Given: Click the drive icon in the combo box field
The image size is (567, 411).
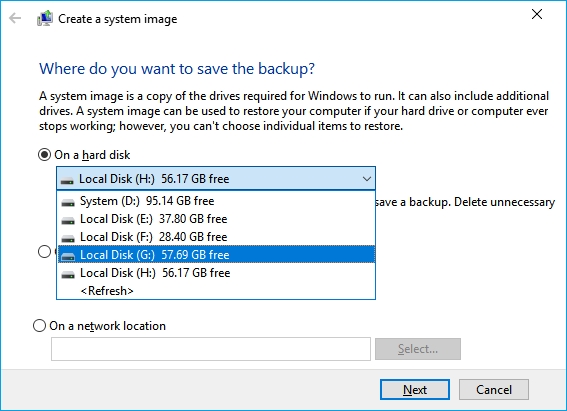Looking at the screenshot, I should pos(67,180).
